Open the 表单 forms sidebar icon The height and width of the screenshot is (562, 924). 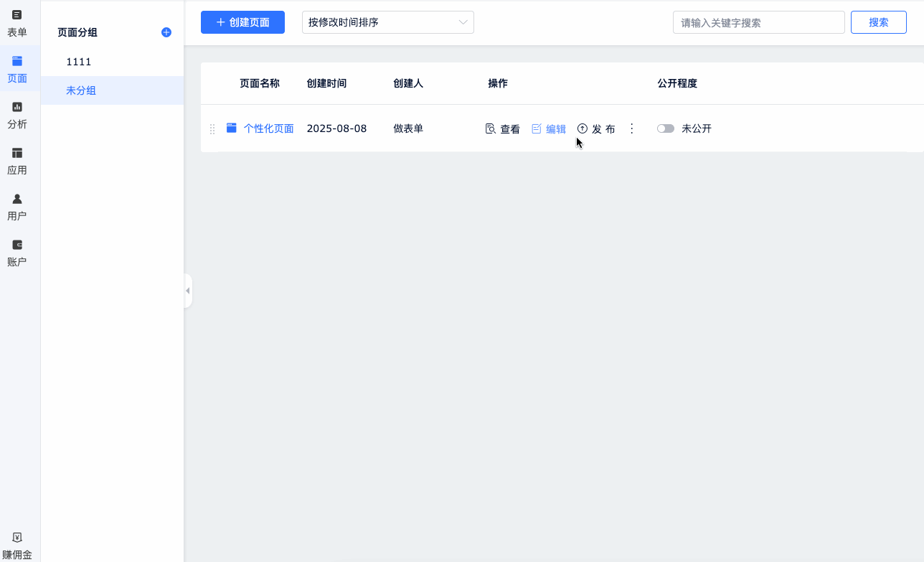pyautogui.click(x=17, y=15)
